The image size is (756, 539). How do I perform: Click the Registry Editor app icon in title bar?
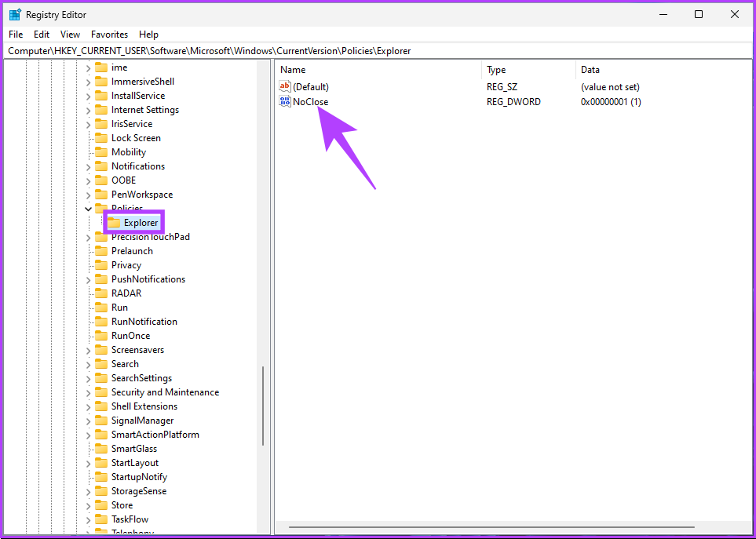coord(14,14)
